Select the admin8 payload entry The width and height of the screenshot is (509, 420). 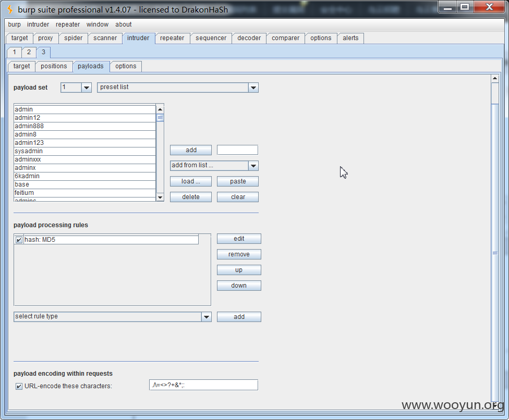coord(84,134)
